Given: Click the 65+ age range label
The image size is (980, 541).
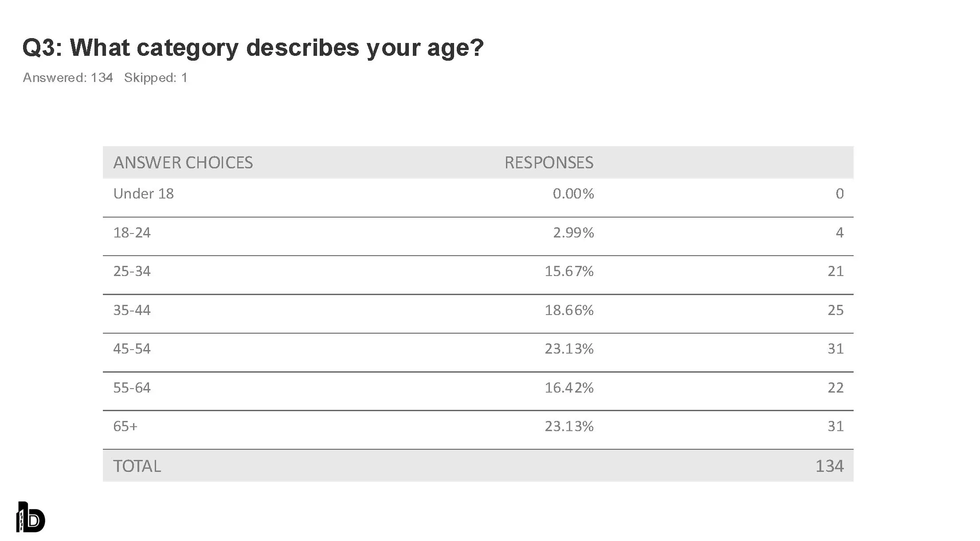Looking at the screenshot, I should click(125, 426).
